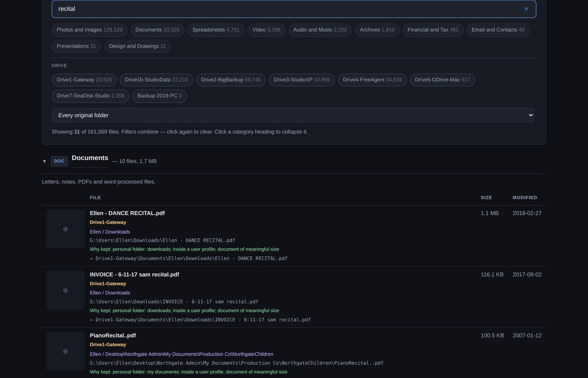
Task: Clear the search with the X icon
Action: tap(526, 9)
